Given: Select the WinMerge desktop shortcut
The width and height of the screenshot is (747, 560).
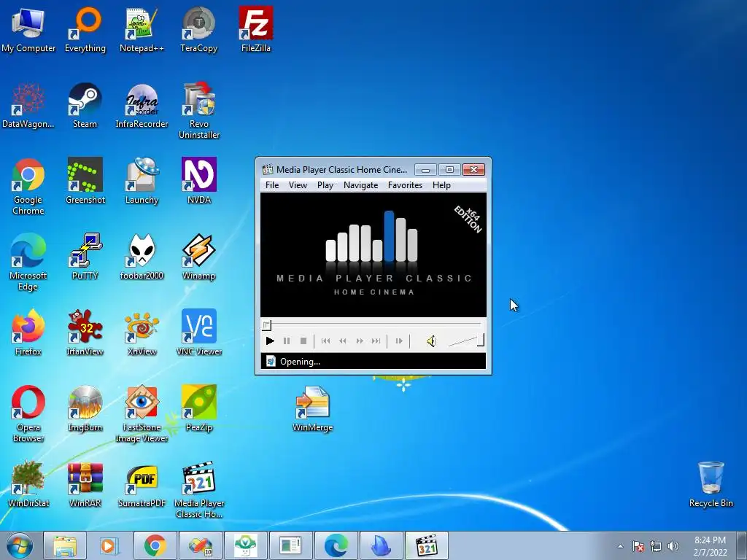Looking at the screenshot, I should [x=312, y=409].
